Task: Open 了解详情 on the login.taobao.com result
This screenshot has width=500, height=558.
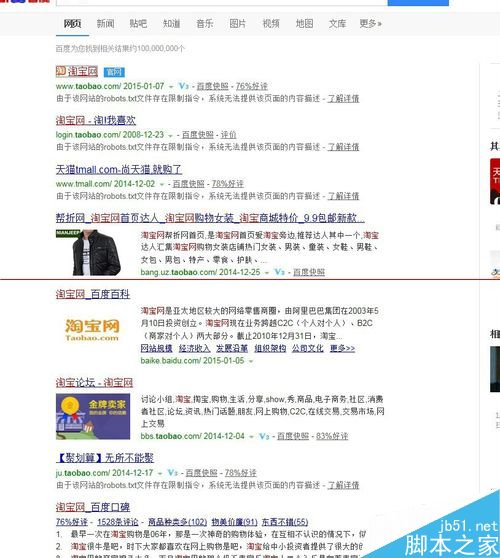Action: (343, 147)
